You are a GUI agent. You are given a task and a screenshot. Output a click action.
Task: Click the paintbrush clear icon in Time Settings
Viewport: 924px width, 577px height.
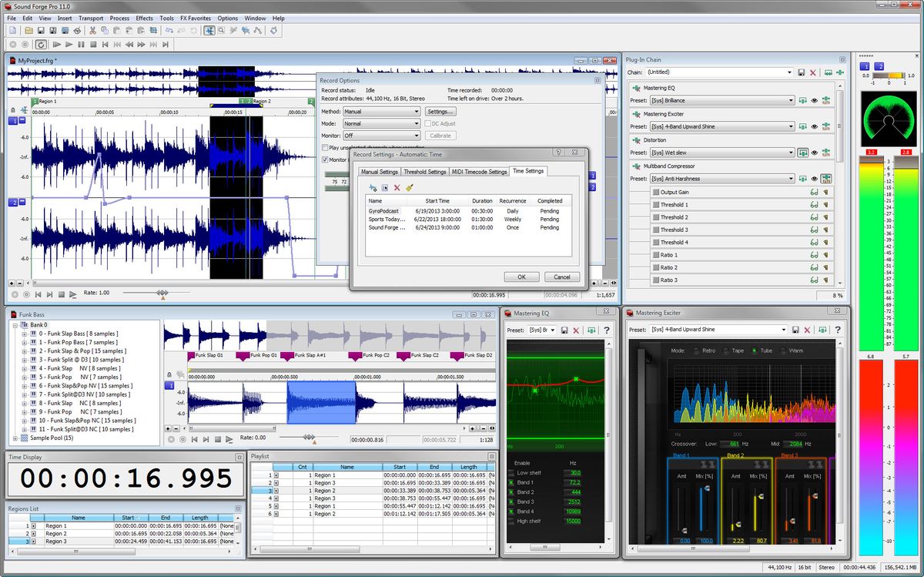tap(409, 186)
